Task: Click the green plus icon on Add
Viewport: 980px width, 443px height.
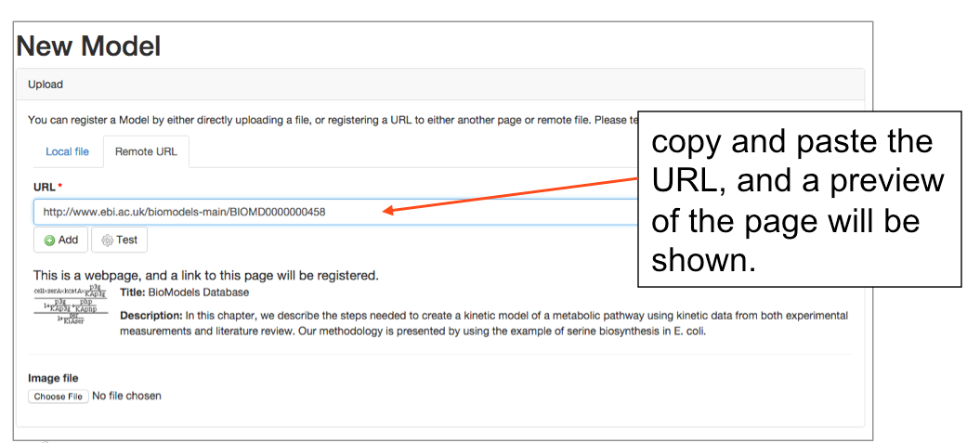Action: coord(50,241)
